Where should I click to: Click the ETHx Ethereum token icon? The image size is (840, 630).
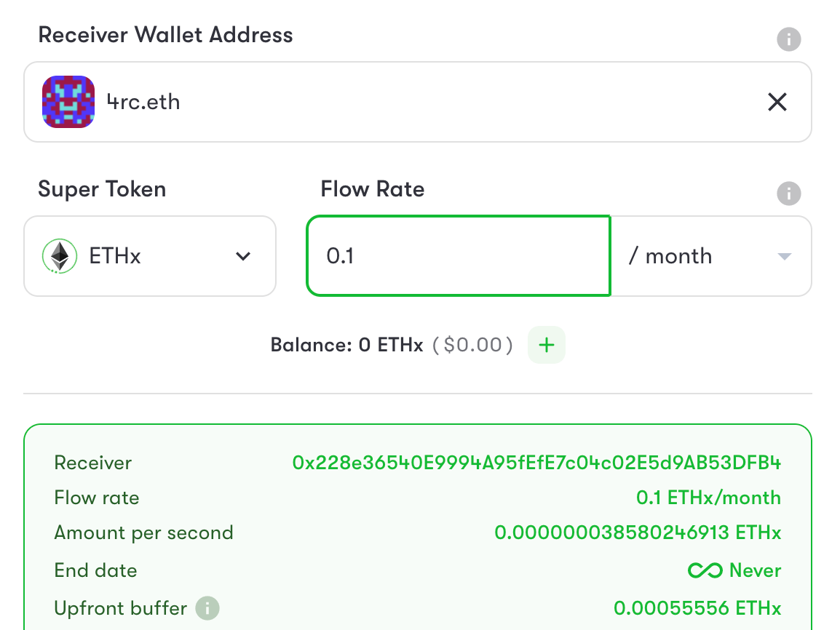pos(60,256)
